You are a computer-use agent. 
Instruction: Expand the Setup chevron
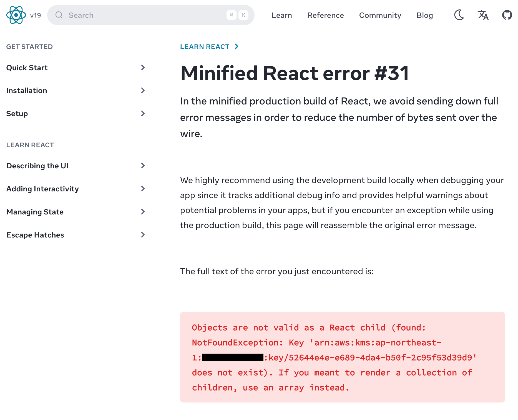coord(143,113)
